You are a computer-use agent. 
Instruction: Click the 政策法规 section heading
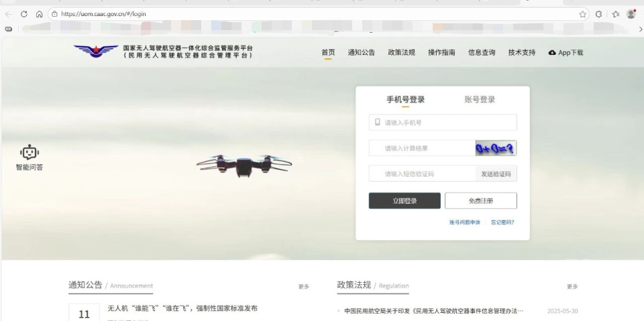click(x=354, y=285)
